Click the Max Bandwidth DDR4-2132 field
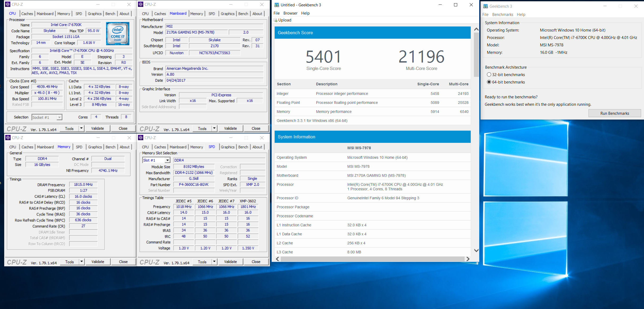 194,173
